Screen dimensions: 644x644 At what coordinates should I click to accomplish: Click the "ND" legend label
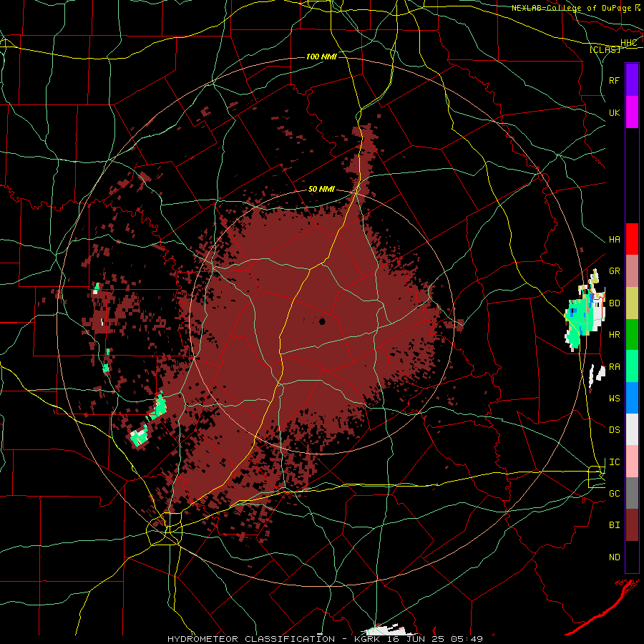[614, 557]
